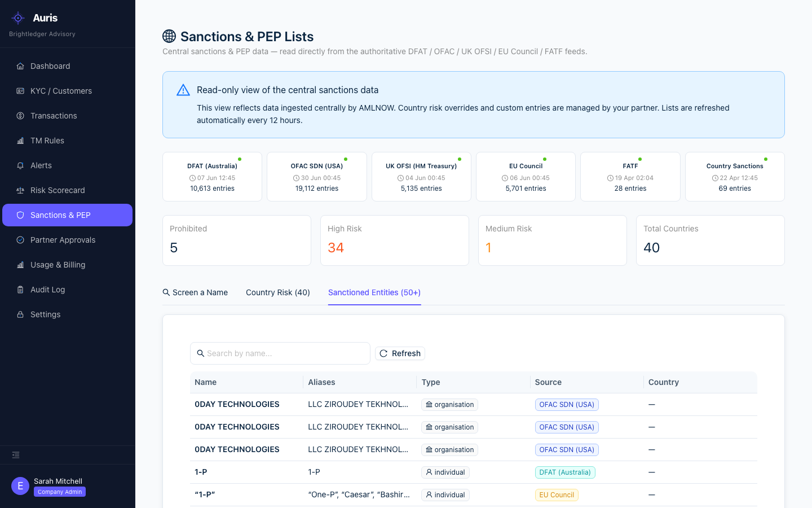Click the refresh circular arrow icon

point(383,353)
